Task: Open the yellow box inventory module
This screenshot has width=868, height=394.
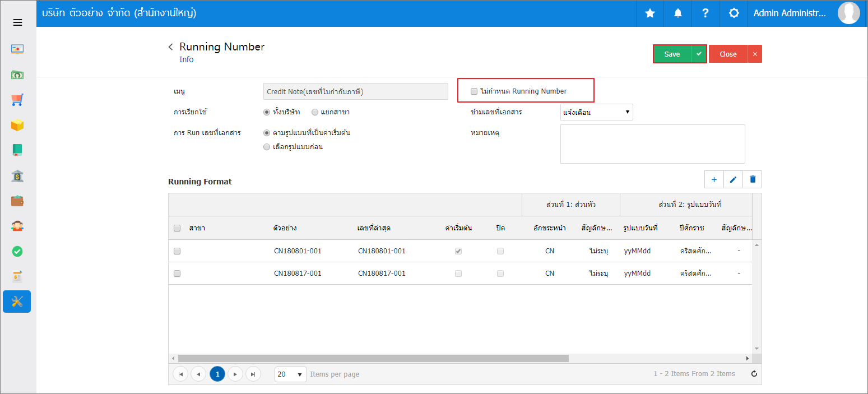Action: [17, 125]
